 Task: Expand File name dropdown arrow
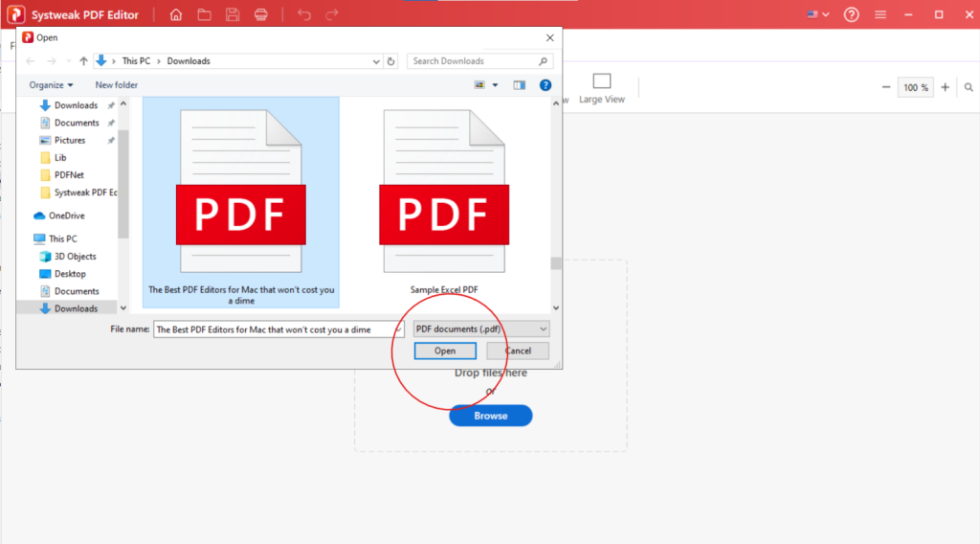point(398,329)
